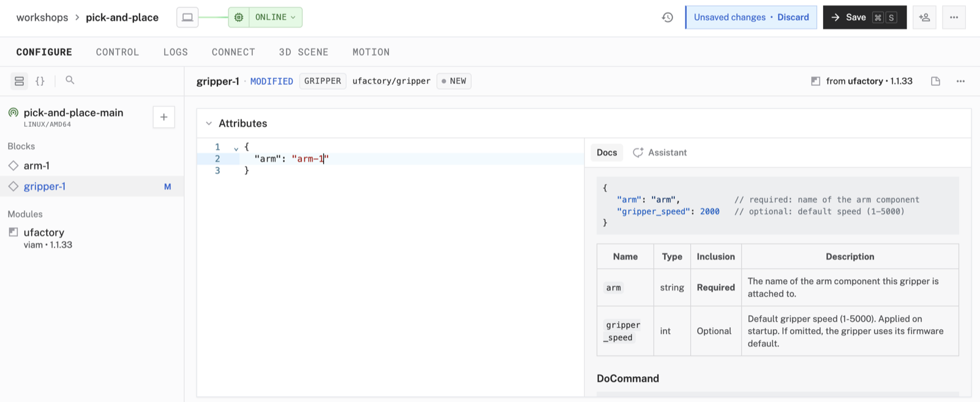Click the Description column header
The height and width of the screenshot is (402, 980).
(850, 257)
